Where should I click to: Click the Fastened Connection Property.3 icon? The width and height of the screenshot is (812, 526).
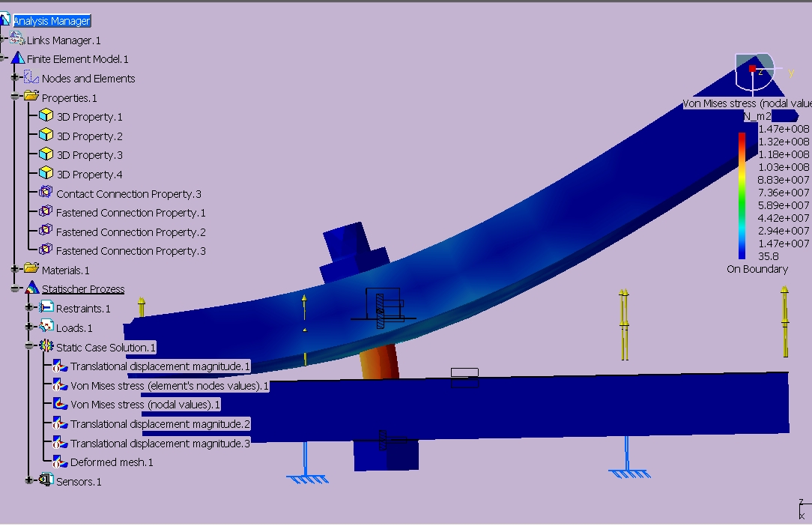pos(46,250)
